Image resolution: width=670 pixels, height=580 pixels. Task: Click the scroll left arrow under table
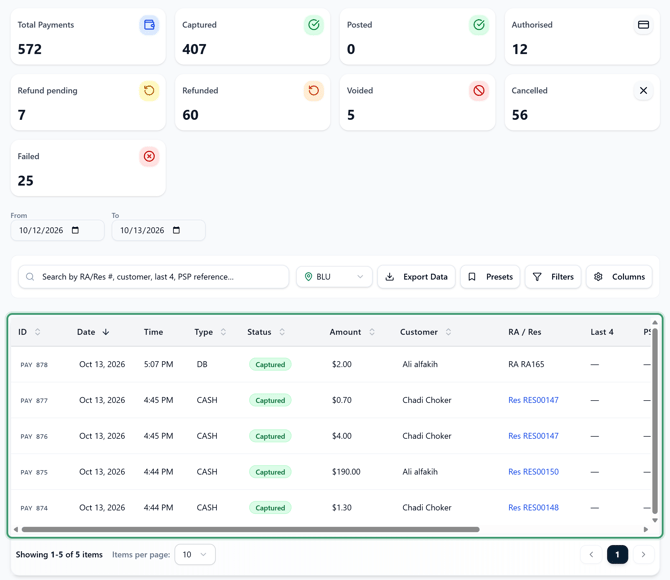coord(16,530)
